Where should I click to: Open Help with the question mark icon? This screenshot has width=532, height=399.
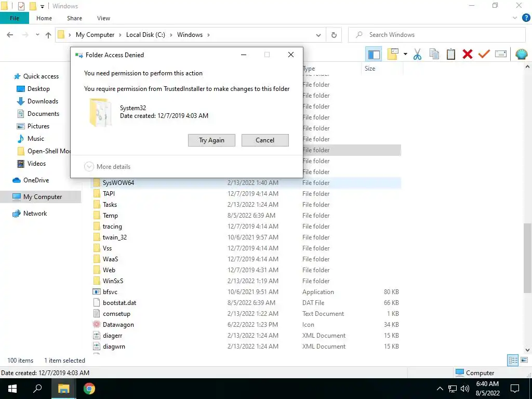coord(526,18)
